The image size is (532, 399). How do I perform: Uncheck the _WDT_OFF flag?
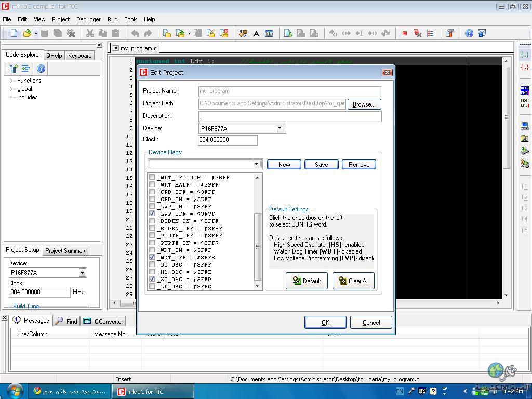(152, 257)
